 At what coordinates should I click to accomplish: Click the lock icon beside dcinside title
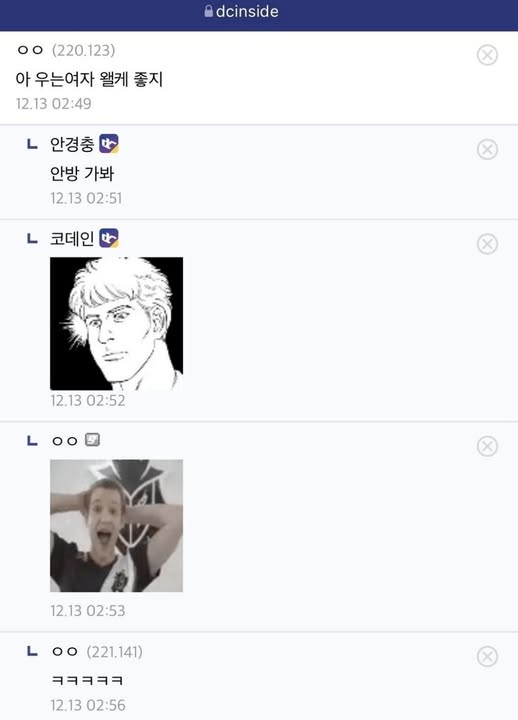(x=208, y=11)
